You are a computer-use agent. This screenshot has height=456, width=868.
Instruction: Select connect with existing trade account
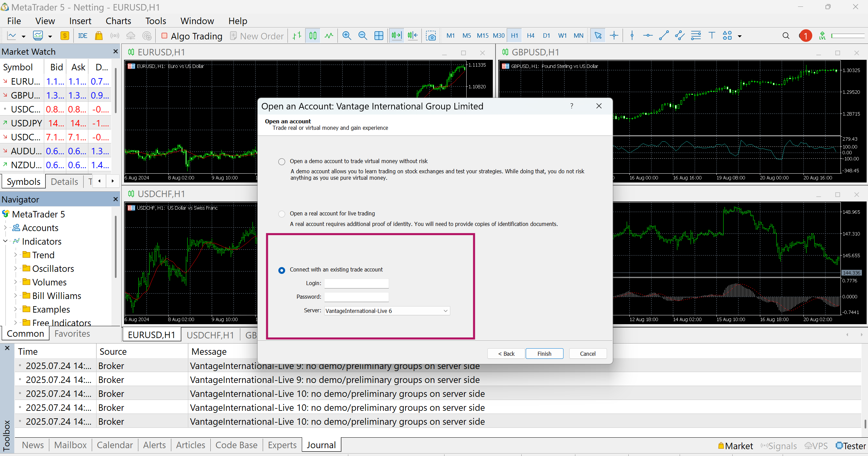(282, 270)
